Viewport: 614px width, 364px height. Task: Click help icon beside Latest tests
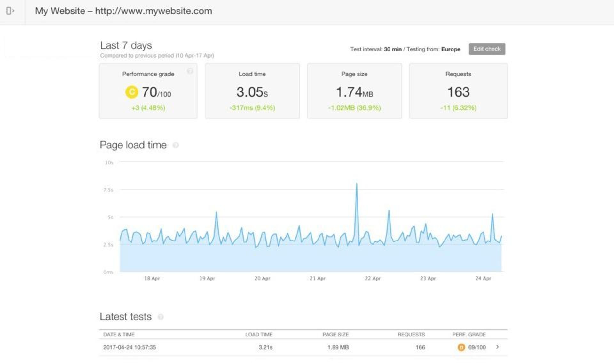pyautogui.click(x=161, y=317)
